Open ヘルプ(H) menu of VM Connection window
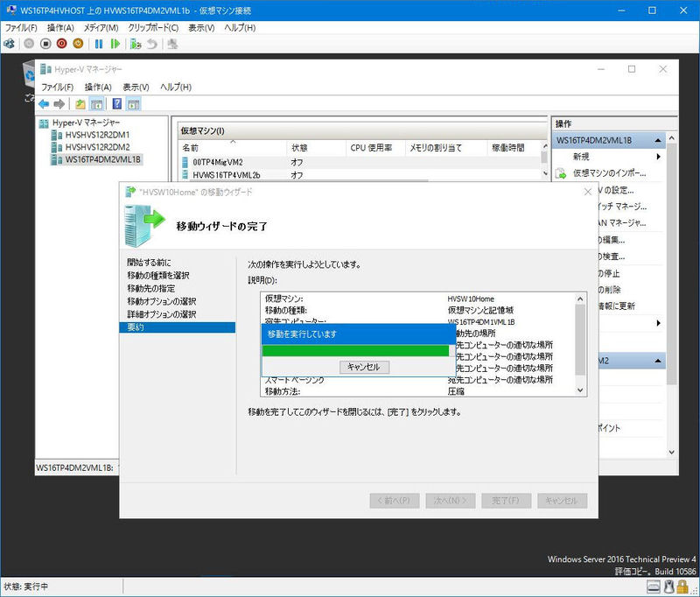Image resolution: width=700 pixels, height=597 pixels. coord(240,28)
